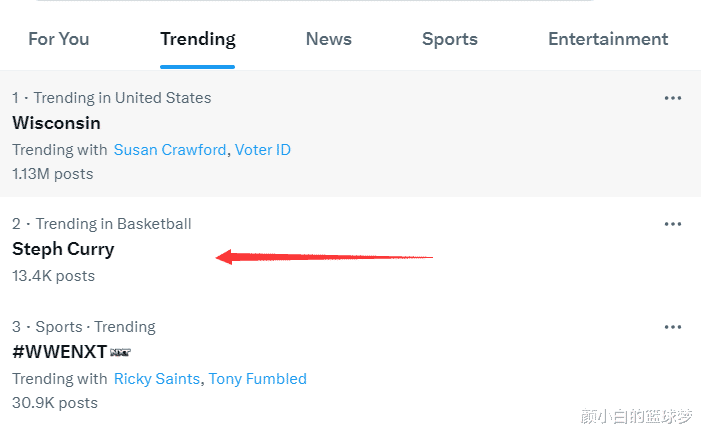This screenshot has width=701, height=435.
Task: Open the Susan Crawford related topic link
Action: pyautogui.click(x=170, y=150)
